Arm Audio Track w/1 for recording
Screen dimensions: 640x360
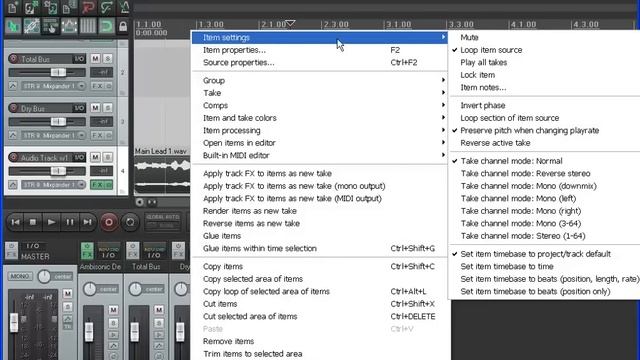pos(13,157)
